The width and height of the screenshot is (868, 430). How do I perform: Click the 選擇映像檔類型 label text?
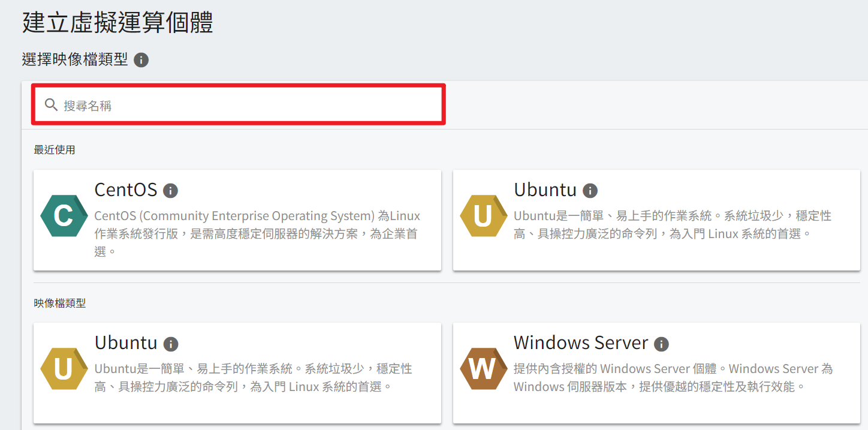click(75, 59)
